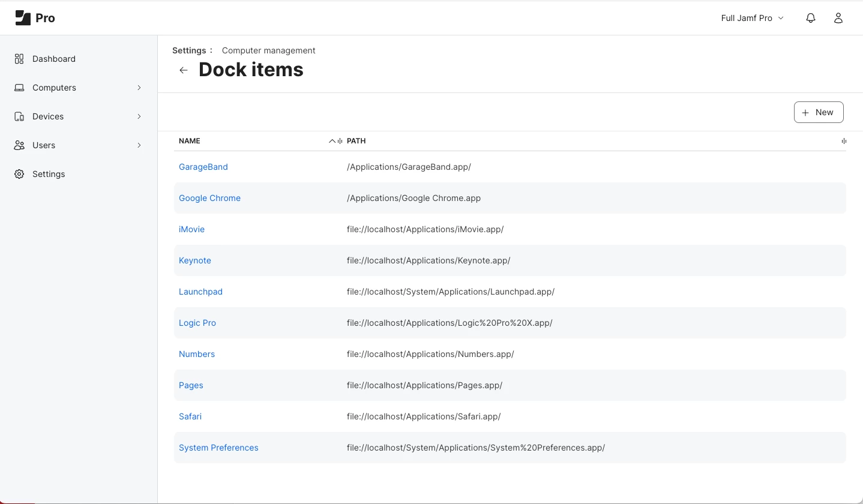Open the iMovie dock item
Viewport: 863px width, 504px height.
191,229
